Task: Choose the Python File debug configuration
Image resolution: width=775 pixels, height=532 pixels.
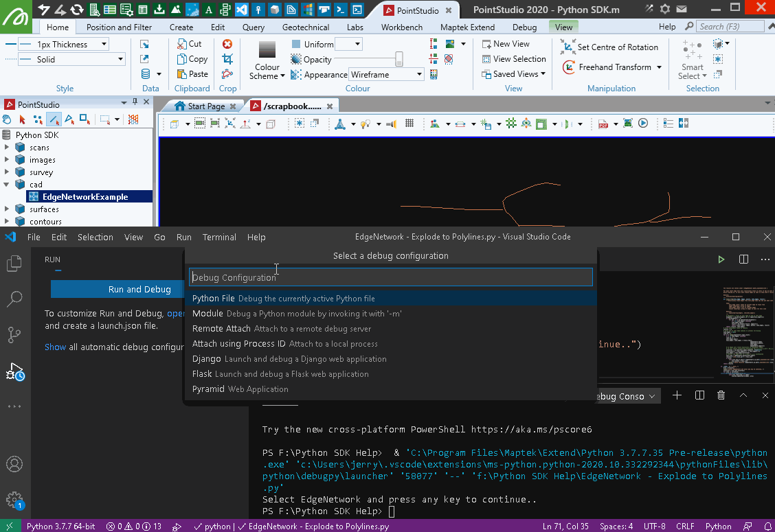Action: point(390,299)
